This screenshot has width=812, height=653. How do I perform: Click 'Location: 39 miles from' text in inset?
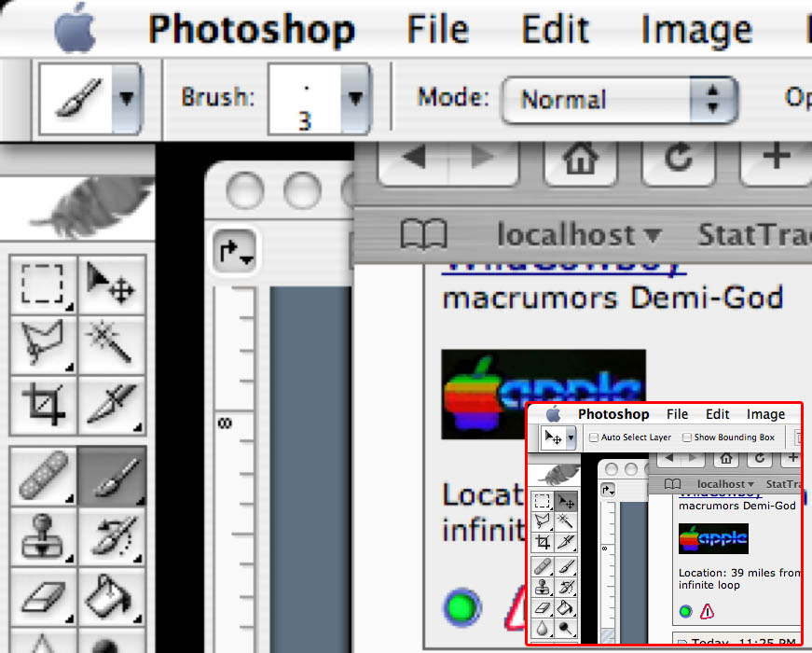740,573
